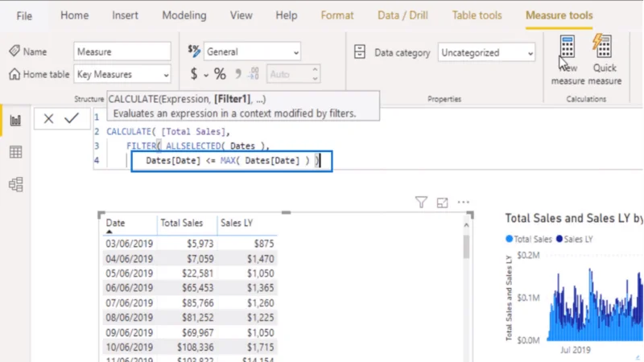Open the View ribbon tab
This screenshot has width=644, height=362.
(241, 15)
